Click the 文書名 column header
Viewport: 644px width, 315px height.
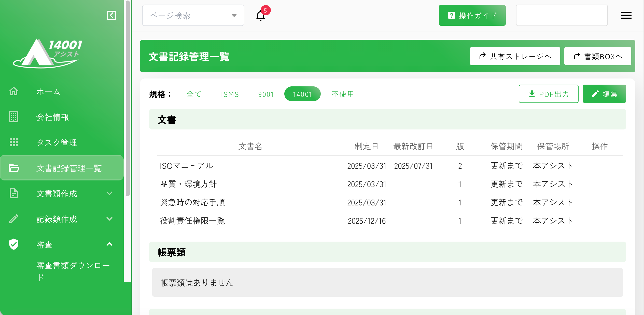tap(250, 146)
